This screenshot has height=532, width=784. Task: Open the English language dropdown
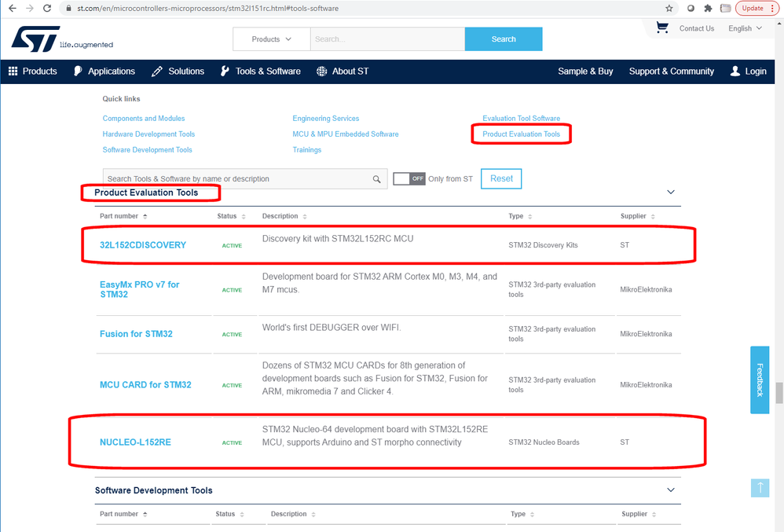point(745,28)
